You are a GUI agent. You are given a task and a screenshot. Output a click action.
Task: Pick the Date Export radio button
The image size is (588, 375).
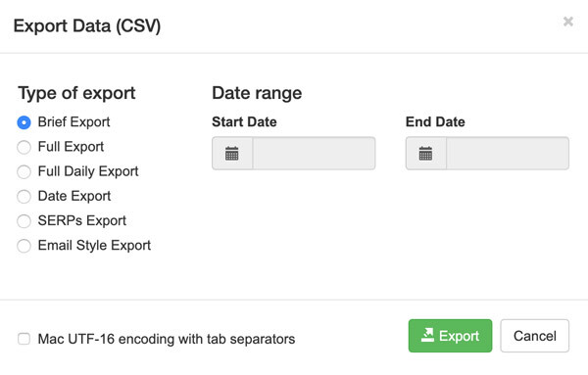coord(24,197)
